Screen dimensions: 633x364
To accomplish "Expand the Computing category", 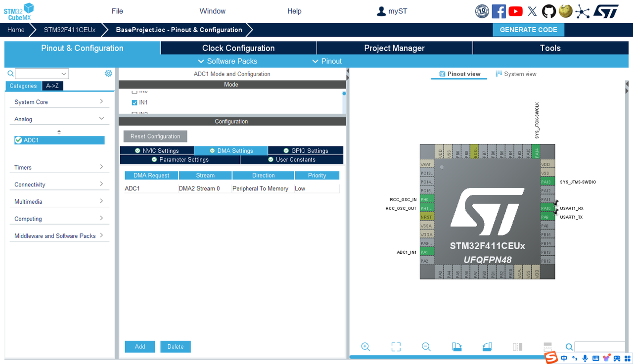I will tap(59, 219).
